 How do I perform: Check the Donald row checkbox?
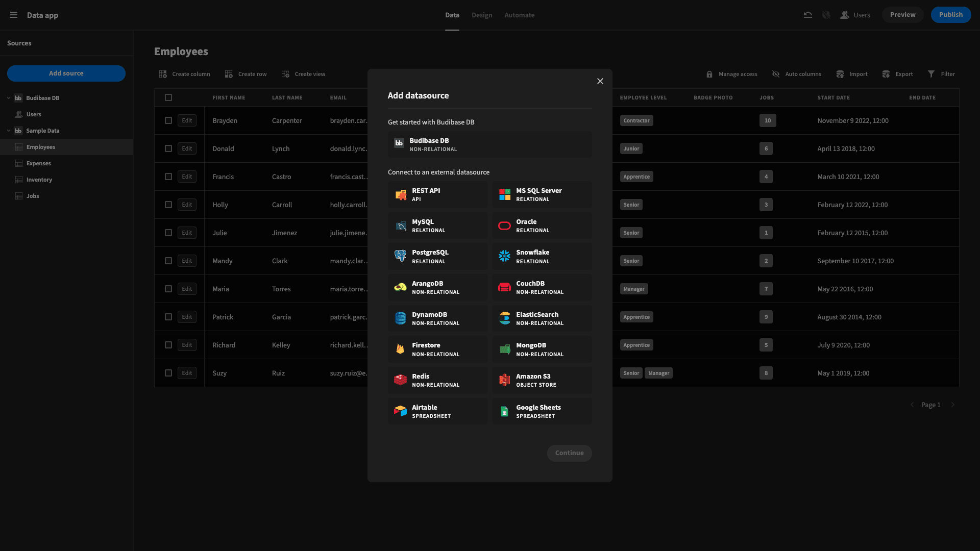point(168,148)
